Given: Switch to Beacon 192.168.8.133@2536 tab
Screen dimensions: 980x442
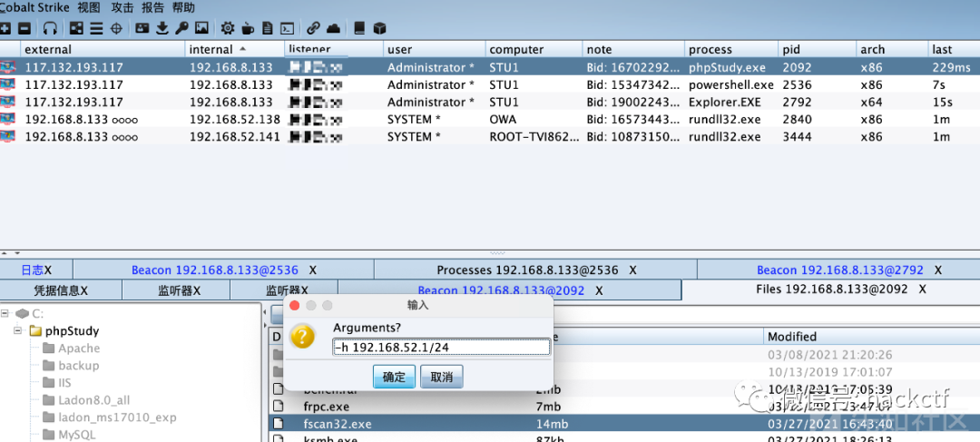Looking at the screenshot, I should pos(224,270).
